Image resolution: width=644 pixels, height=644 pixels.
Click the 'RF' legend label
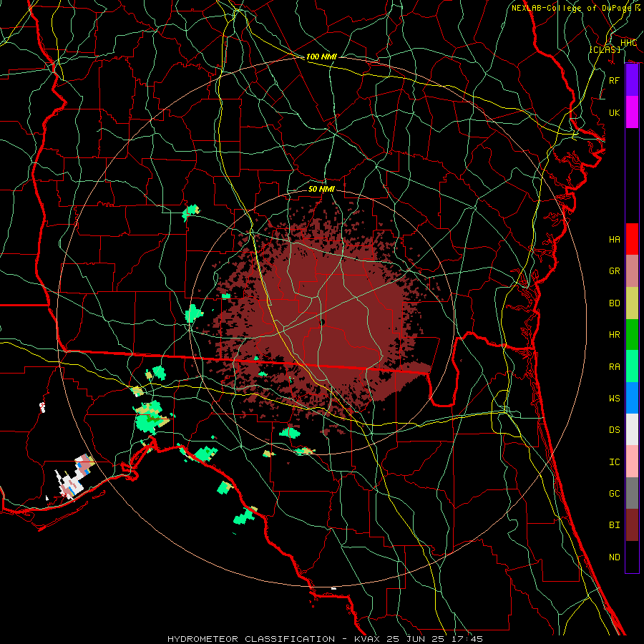(614, 80)
